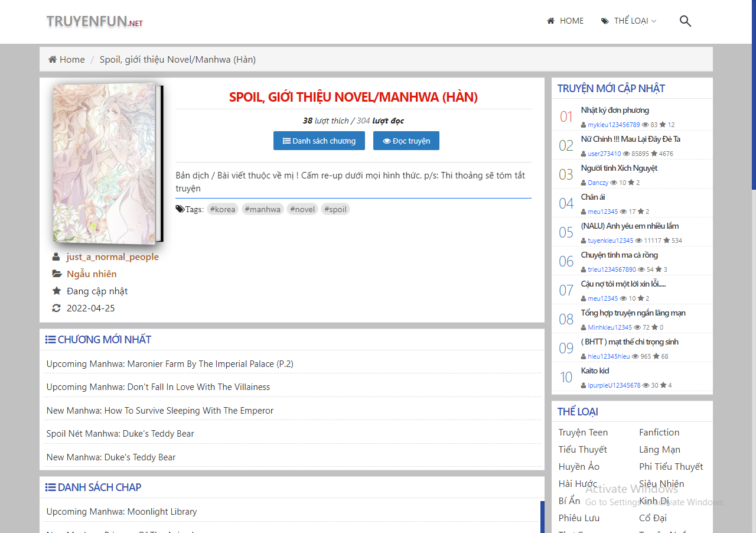The image size is (756, 533).
Task: Open the story Nhật ký đơn phương
Action: 615,110
